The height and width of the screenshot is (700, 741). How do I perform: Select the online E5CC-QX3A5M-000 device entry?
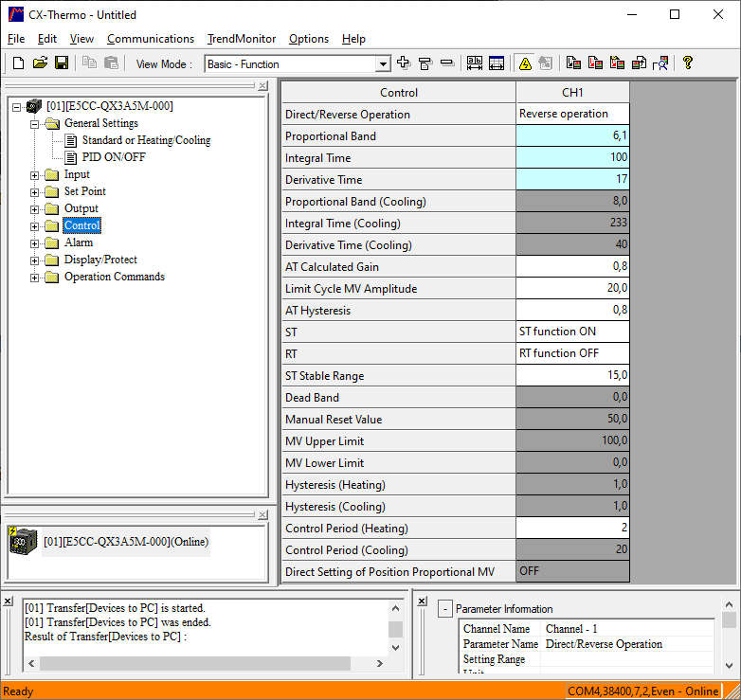(x=126, y=541)
